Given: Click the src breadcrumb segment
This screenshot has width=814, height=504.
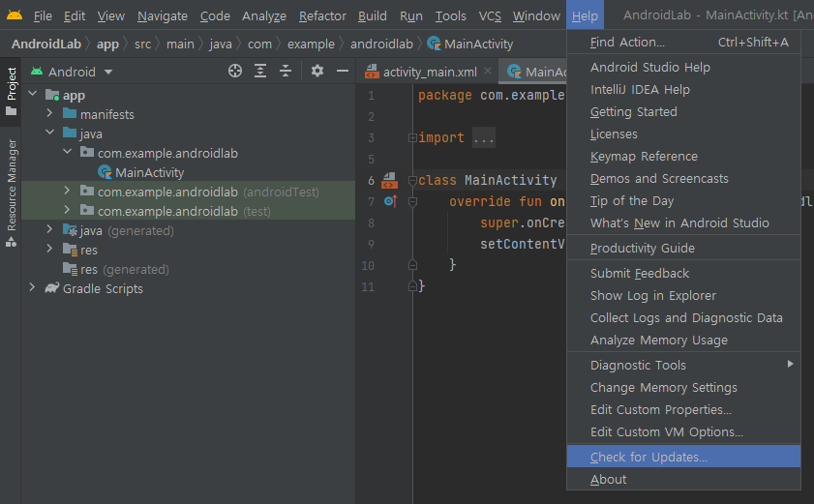Looking at the screenshot, I should [x=142, y=44].
